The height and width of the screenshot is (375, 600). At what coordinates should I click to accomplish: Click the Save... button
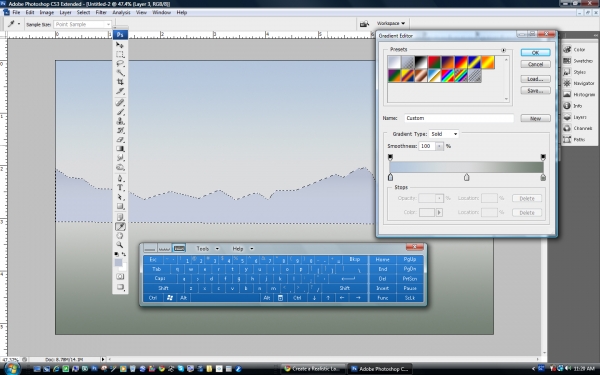(535, 90)
